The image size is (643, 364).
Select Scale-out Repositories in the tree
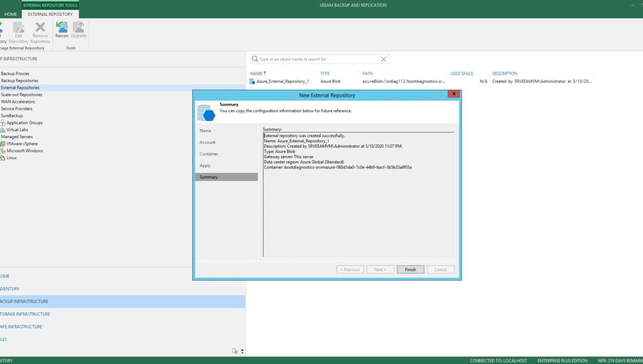tap(21, 94)
